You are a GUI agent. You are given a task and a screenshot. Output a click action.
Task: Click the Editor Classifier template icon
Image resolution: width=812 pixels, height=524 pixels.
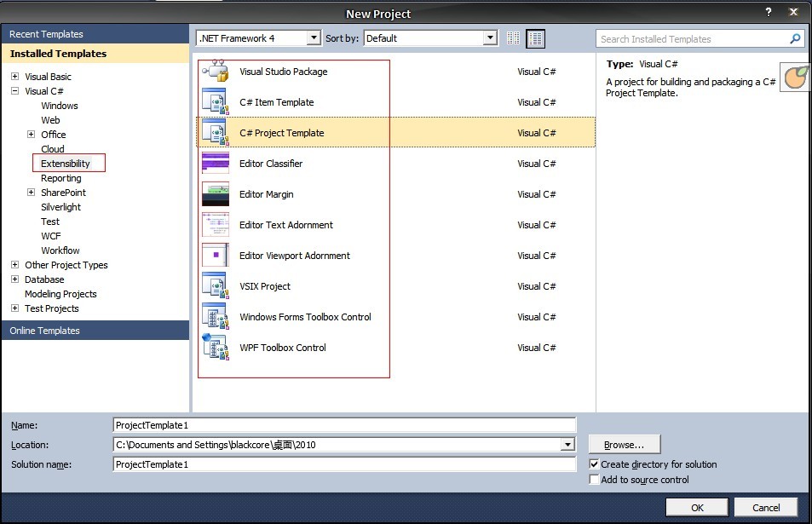pos(215,164)
